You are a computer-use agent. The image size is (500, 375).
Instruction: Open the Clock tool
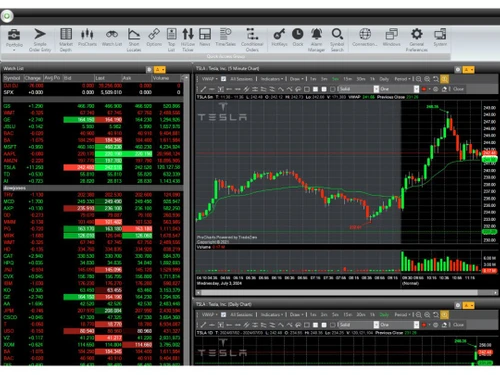298,38
